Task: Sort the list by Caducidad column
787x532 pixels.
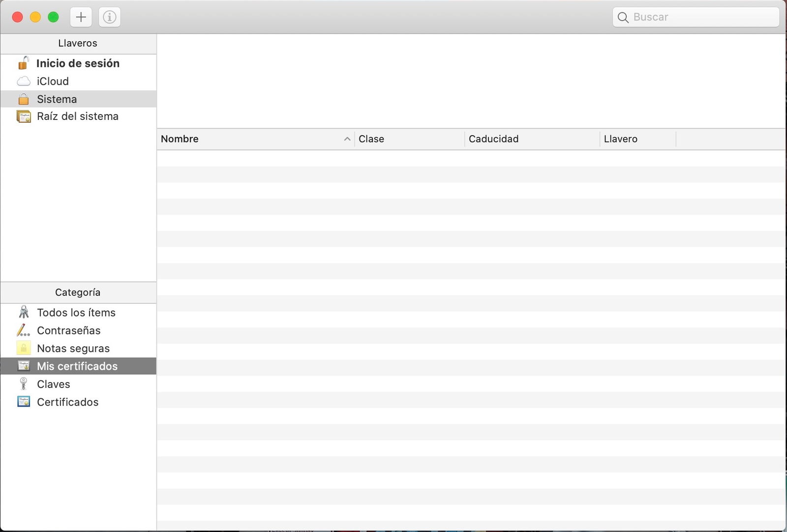Action: point(532,139)
